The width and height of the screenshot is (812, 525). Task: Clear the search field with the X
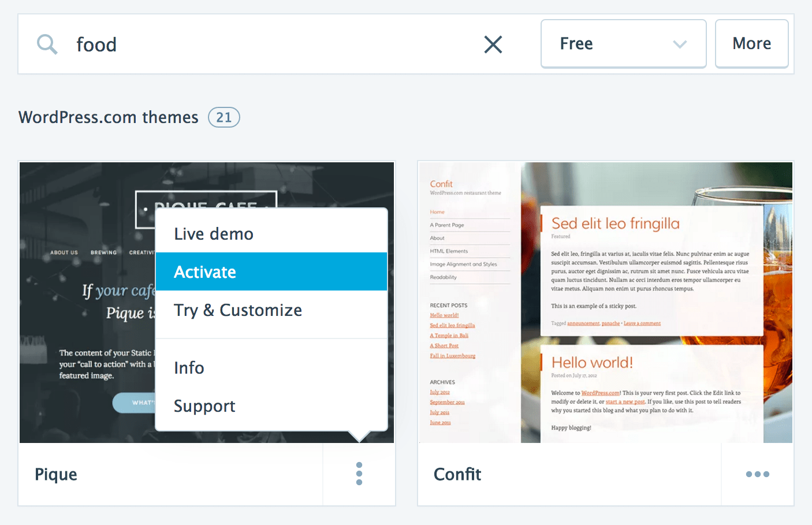[493, 44]
